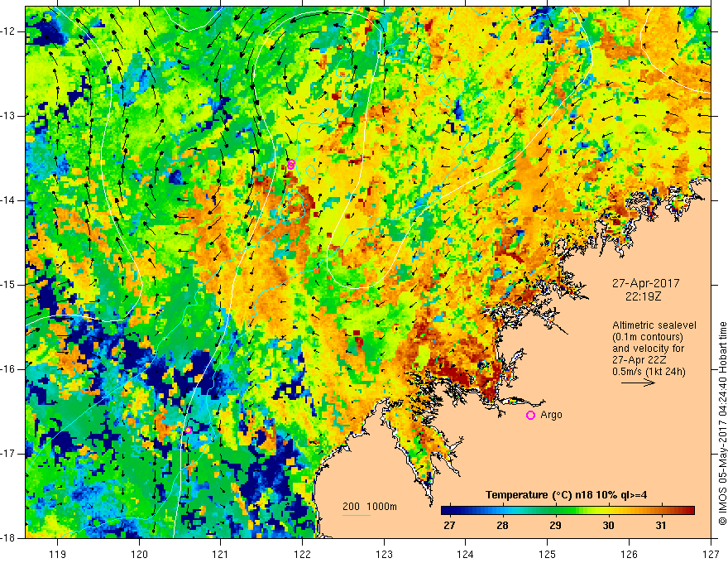Click the longitude axis label '122'
This screenshot has width=728, height=563.
pyautogui.click(x=302, y=554)
